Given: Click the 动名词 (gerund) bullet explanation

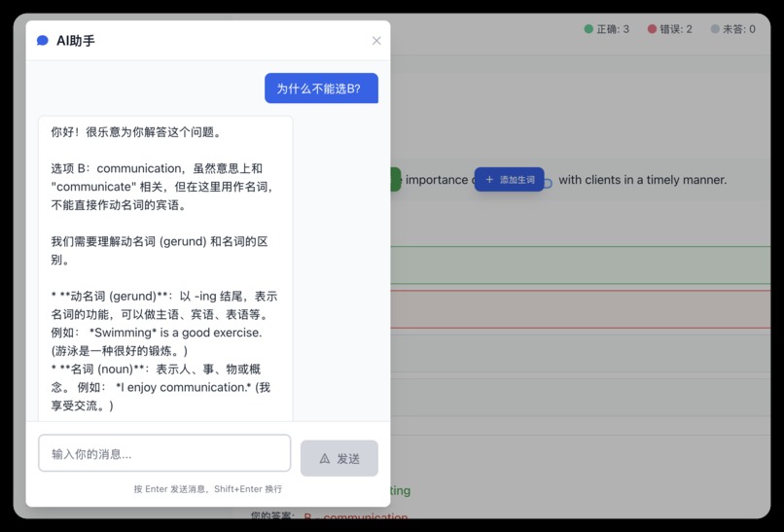Looking at the screenshot, I should pyautogui.click(x=164, y=324).
